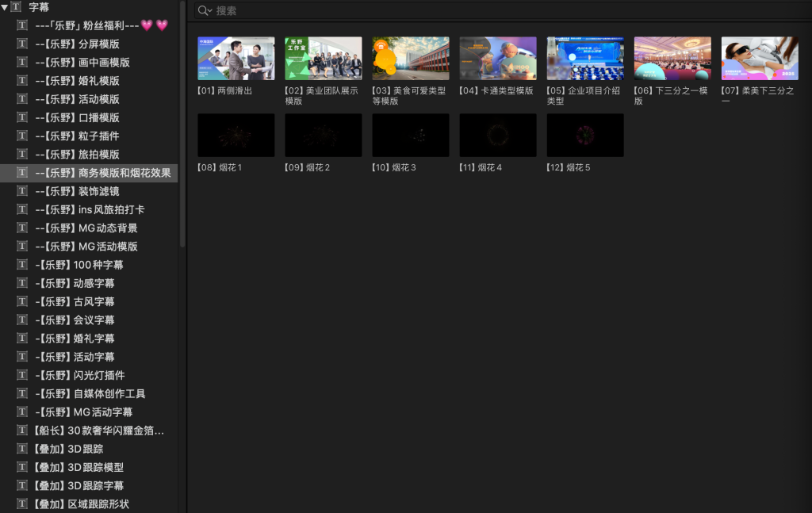This screenshot has height=513, width=812.
Task: Click the T icon beside 古风字幕
Action: point(22,301)
